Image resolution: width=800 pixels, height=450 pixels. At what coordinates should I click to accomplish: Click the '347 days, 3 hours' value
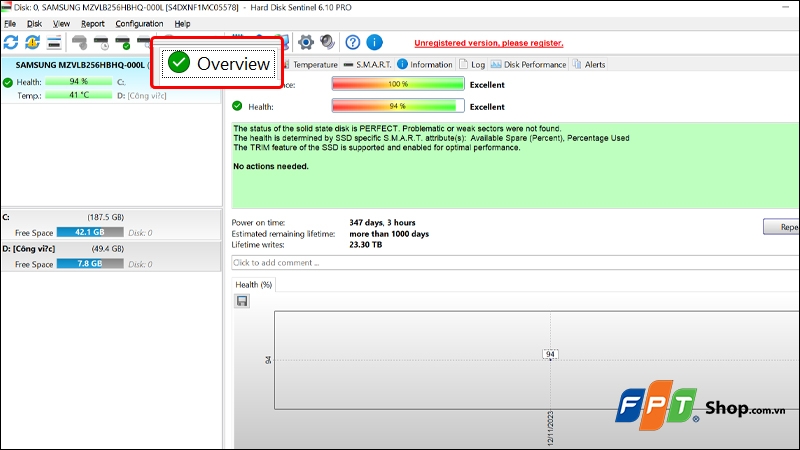point(382,222)
